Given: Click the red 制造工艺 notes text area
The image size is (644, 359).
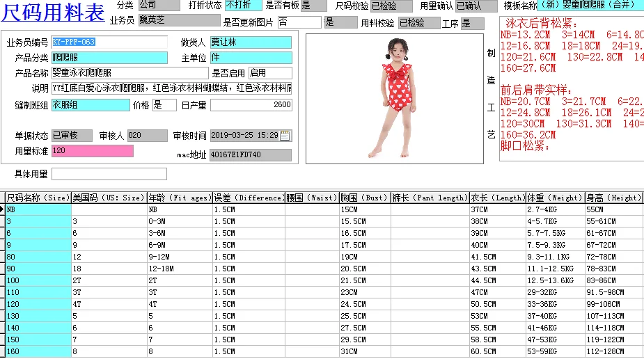Looking at the screenshot, I should coord(572,89).
